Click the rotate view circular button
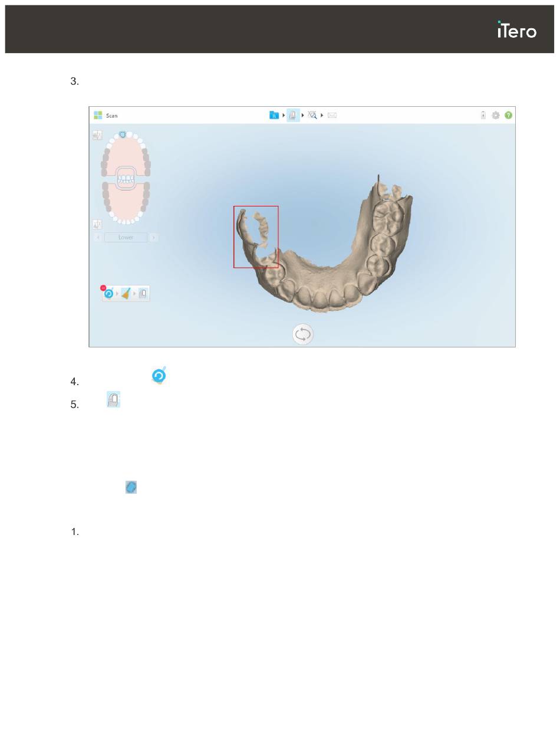The image size is (560, 732). [303, 334]
